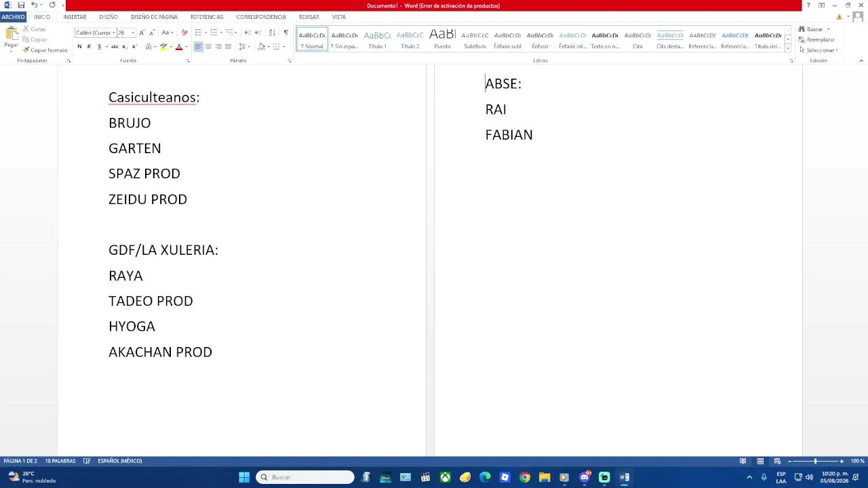Justify the paragraph text
Screen dimensions: 868x488
click(x=228, y=47)
